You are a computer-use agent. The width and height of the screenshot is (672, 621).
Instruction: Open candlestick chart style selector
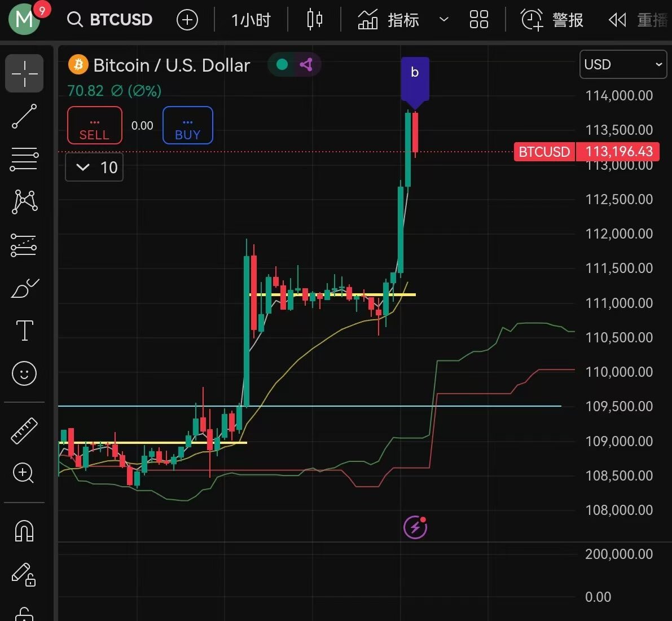click(x=315, y=20)
